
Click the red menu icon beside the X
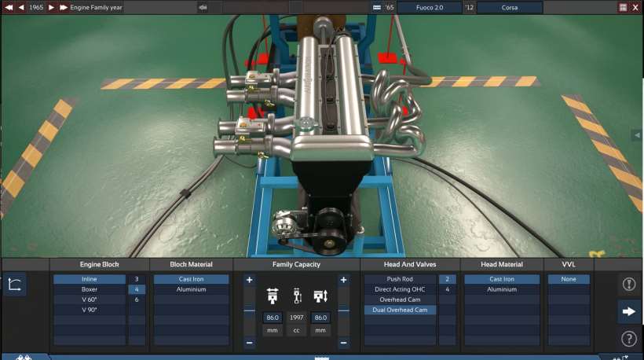[623, 7]
